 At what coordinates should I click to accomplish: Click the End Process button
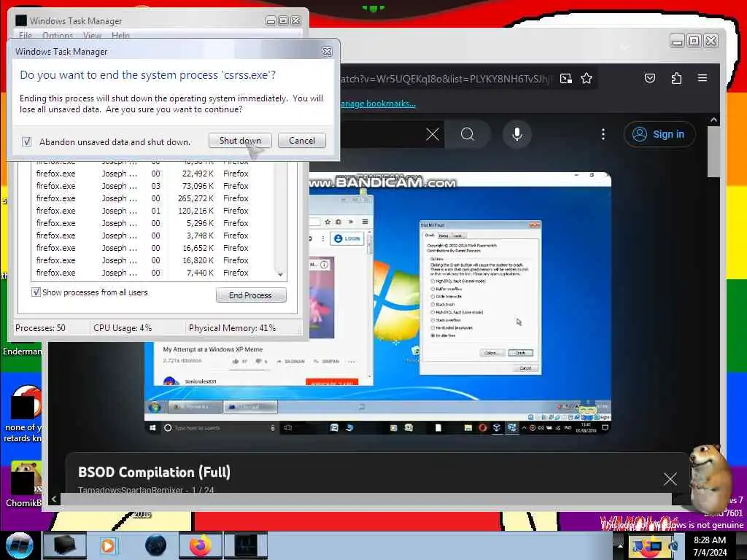click(x=251, y=295)
